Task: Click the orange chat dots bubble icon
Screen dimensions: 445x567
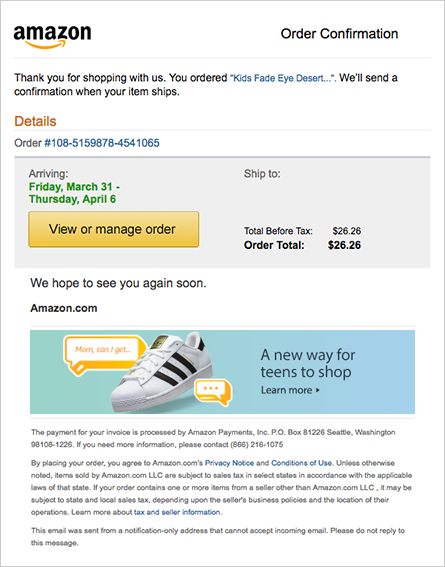Action: click(x=213, y=392)
